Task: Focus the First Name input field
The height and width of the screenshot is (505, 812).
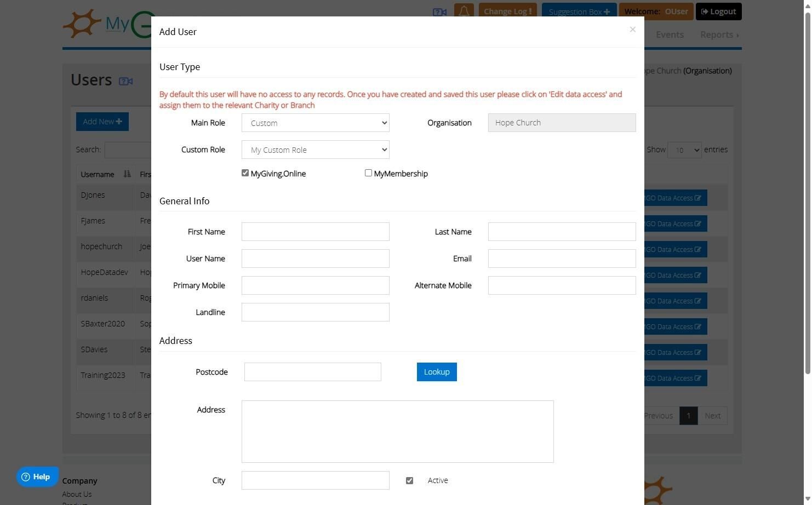Action: pyautogui.click(x=316, y=232)
